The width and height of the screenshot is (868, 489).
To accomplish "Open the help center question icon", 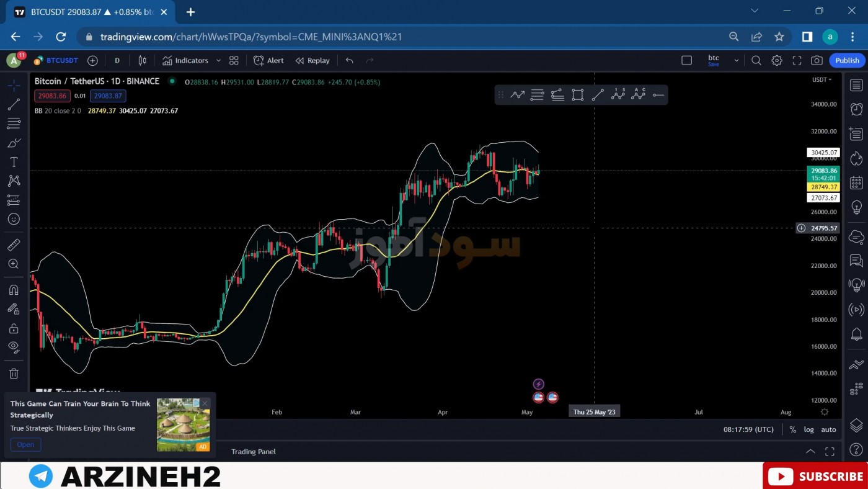I will [x=856, y=450].
